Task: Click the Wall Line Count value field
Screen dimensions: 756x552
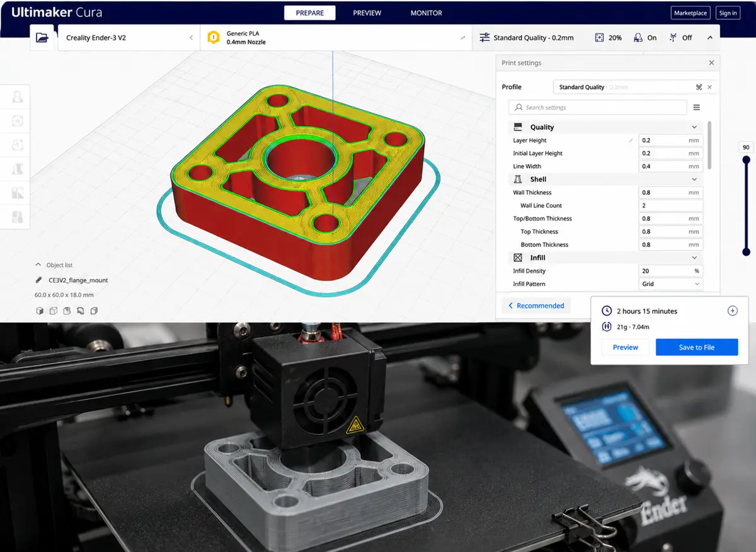Action: click(670, 205)
